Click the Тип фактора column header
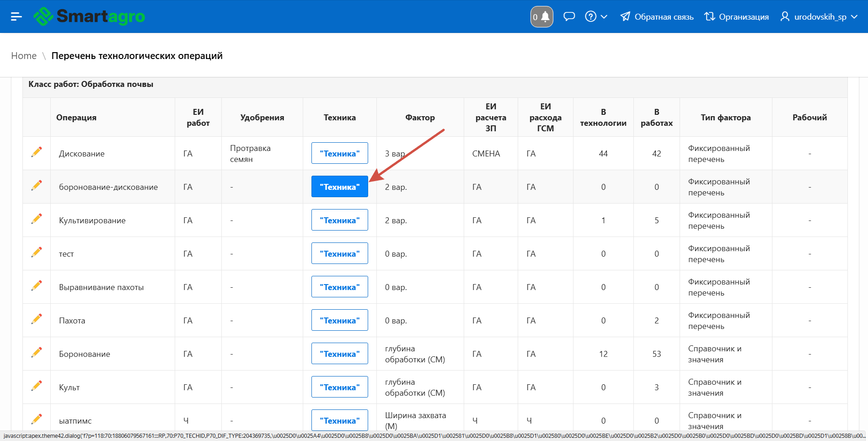This screenshot has width=868, height=441. 725,118
